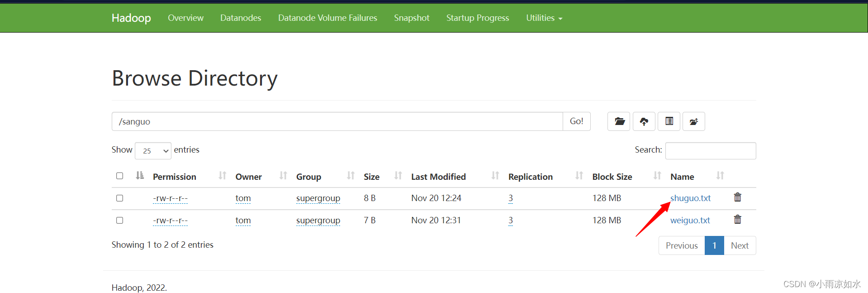The height and width of the screenshot is (293, 868).
Task: Open the Startup Progress page
Action: pyautogui.click(x=477, y=18)
